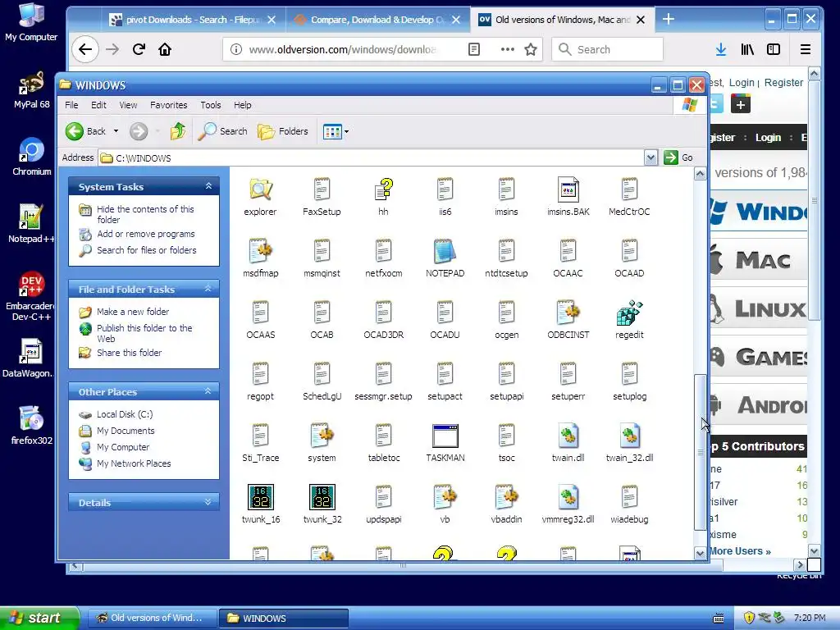Click Share this folder link
The height and width of the screenshot is (630, 840).
(x=129, y=353)
